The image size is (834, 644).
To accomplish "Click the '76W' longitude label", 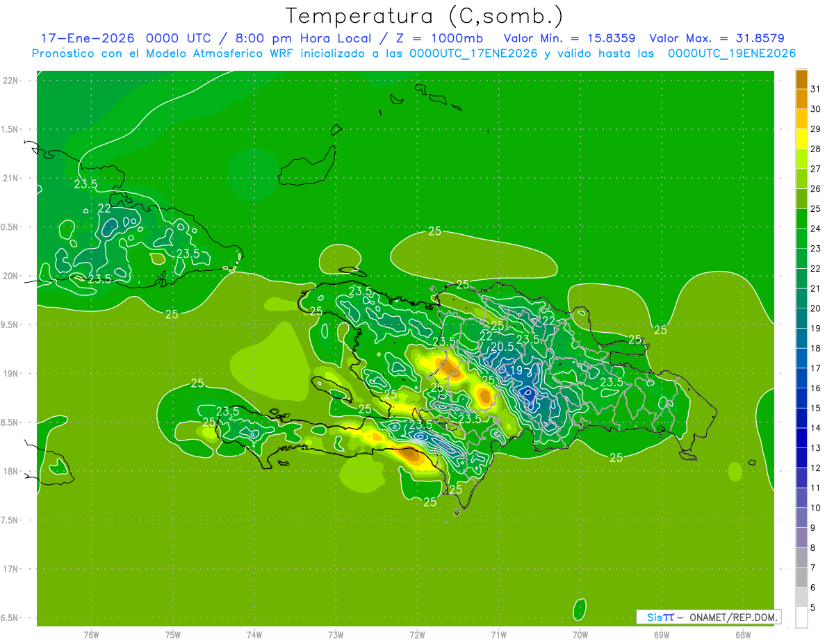I will click(x=91, y=634).
